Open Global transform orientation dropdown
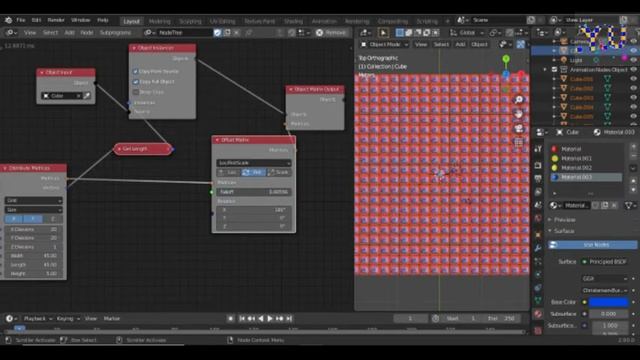This screenshot has width=640, height=360. click(x=467, y=33)
